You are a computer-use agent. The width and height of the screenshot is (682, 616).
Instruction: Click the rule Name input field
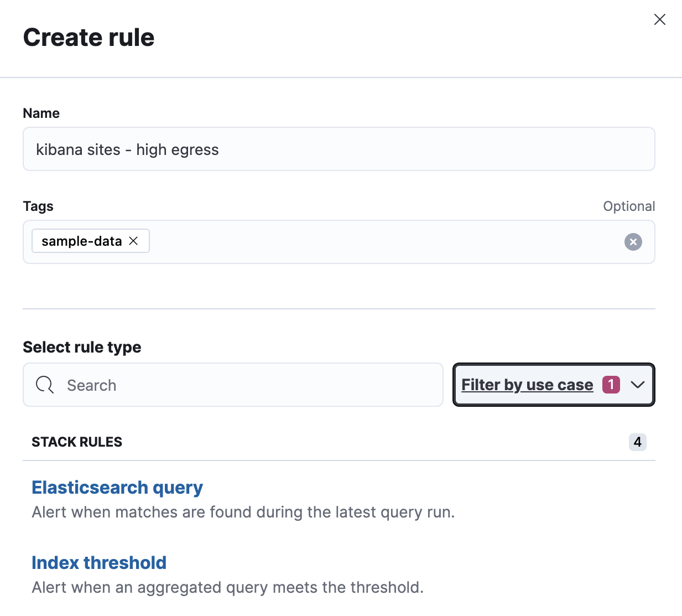pos(339,149)
